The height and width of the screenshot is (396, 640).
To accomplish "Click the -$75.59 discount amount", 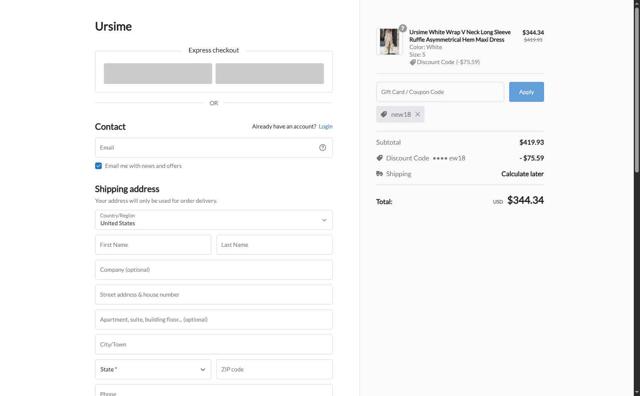I will 531,158.
